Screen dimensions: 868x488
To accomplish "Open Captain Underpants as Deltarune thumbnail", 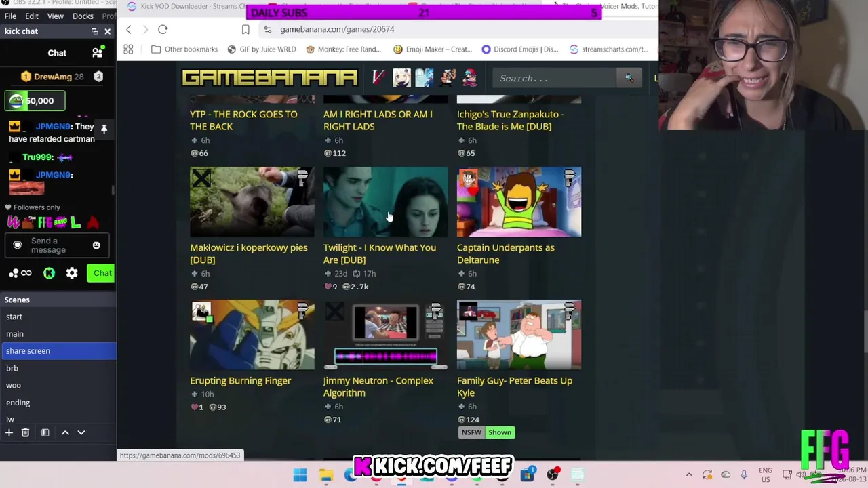I will coord(519,202).
